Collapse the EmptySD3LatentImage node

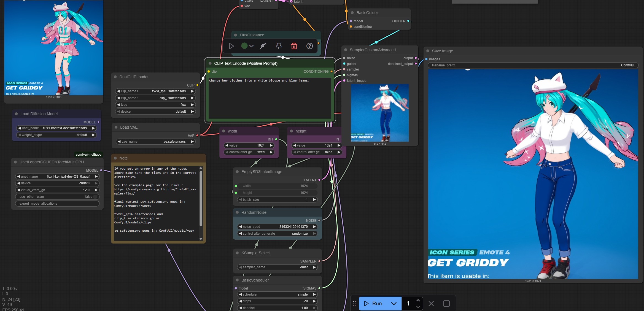(x=237, y=172)
